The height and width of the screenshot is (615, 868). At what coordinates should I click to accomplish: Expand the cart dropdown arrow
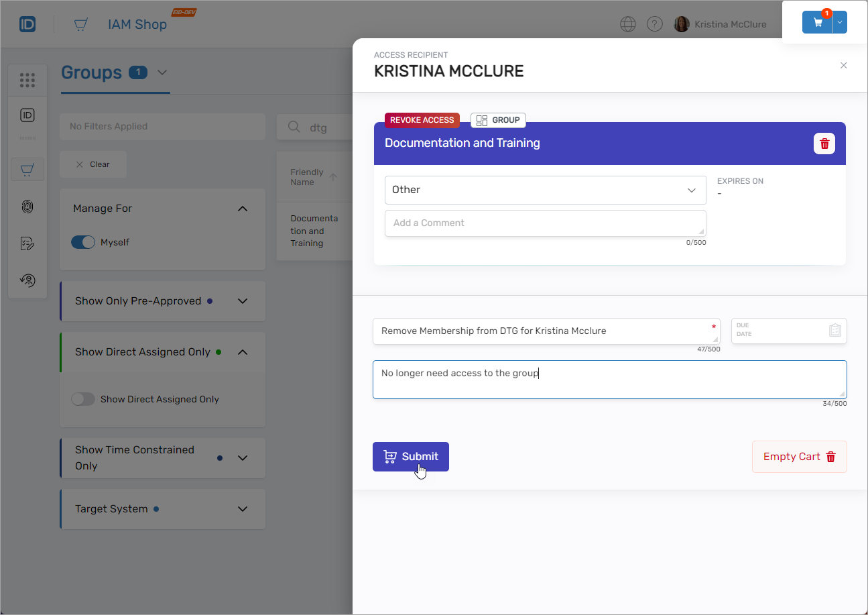click(x=841, y=22)
